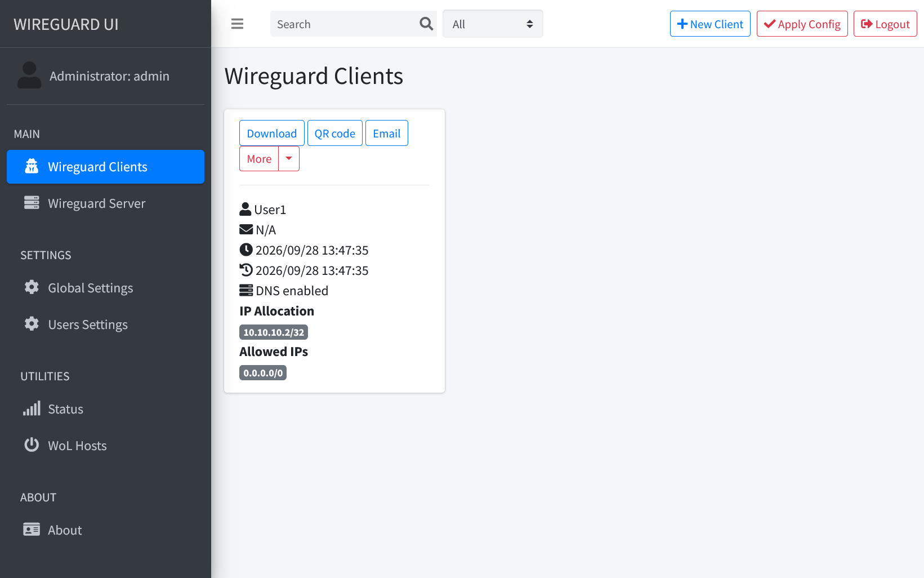
Task: Click the envelope icon beside N/A
Action: (x=246, y=229)
